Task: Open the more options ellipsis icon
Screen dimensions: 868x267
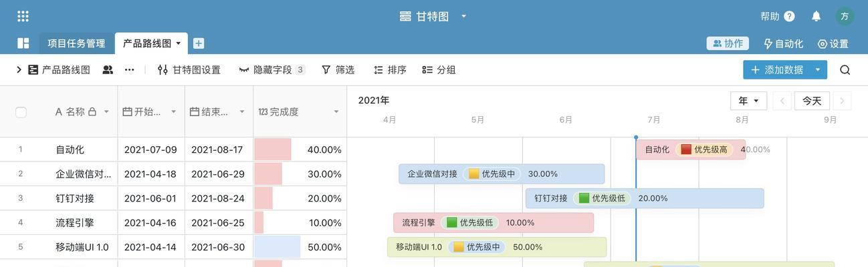Action: point(130,69)
